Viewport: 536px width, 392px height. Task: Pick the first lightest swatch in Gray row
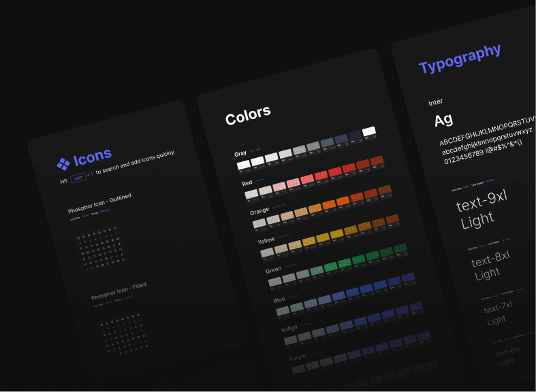244,165
